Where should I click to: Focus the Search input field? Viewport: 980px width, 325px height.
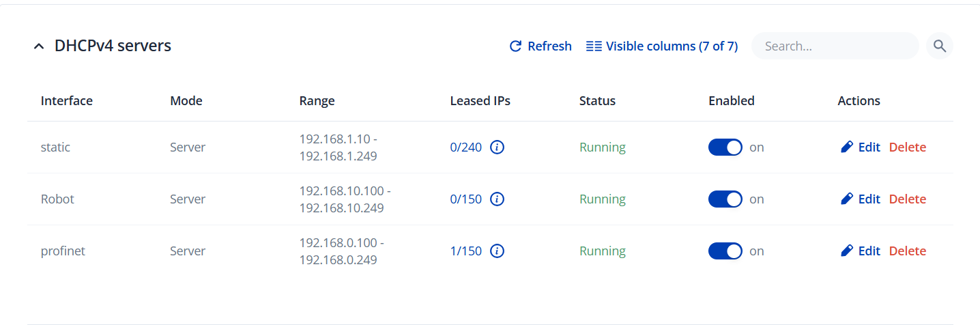tap(834, 46)
